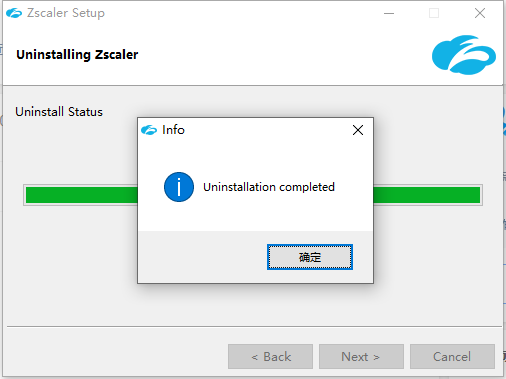Click the < Back button
Image resolution: width=506 pixels, height=379 pixels.
[x=270, y=357]
